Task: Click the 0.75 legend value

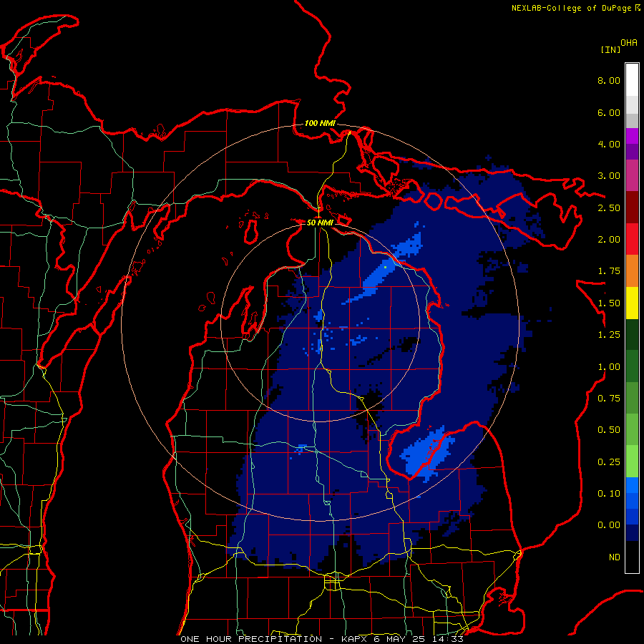Action: tap(609, 399)
